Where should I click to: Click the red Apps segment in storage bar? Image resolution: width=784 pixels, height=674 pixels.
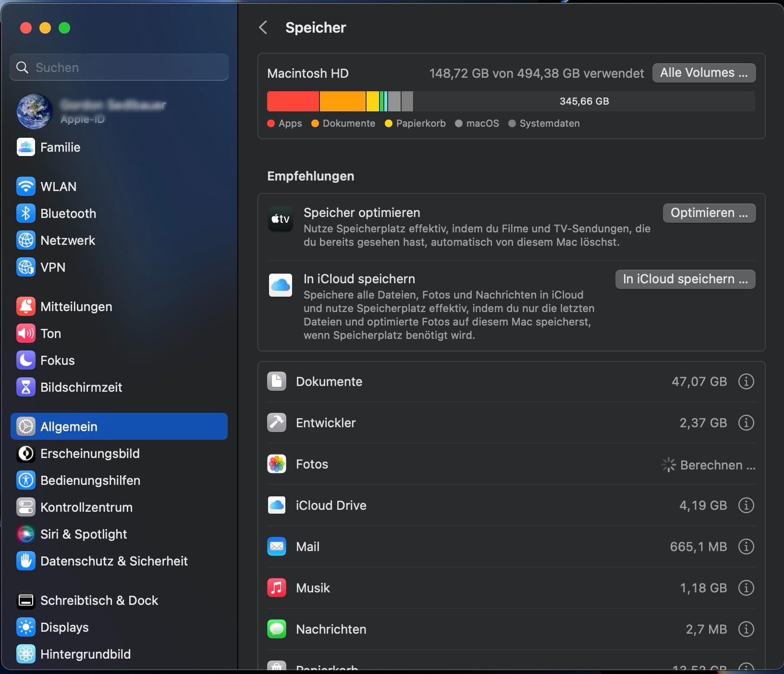pyautogui.click(x=293, y=101)
